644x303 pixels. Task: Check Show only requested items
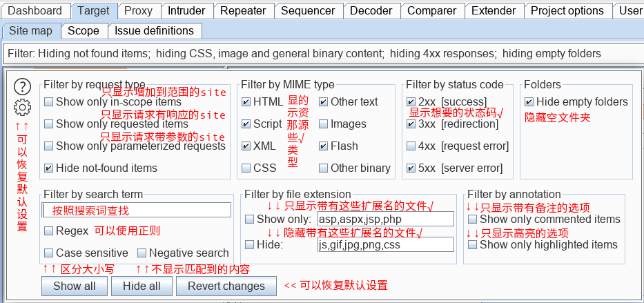pos(49,124)
